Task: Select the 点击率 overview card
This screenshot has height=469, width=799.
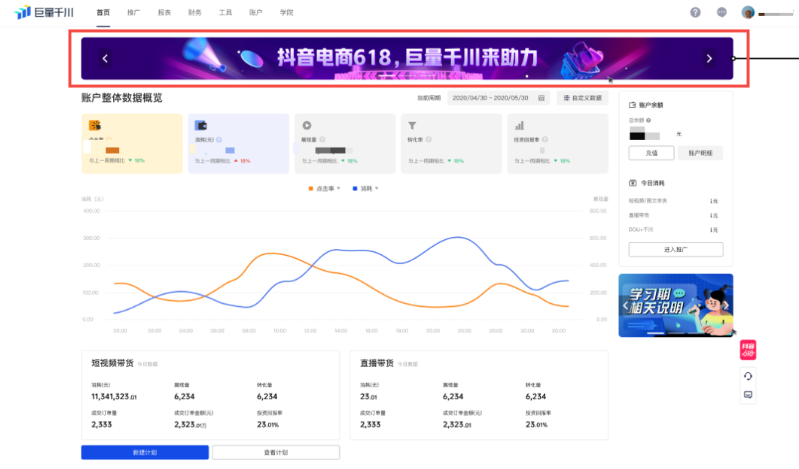Action: point(132,144)
